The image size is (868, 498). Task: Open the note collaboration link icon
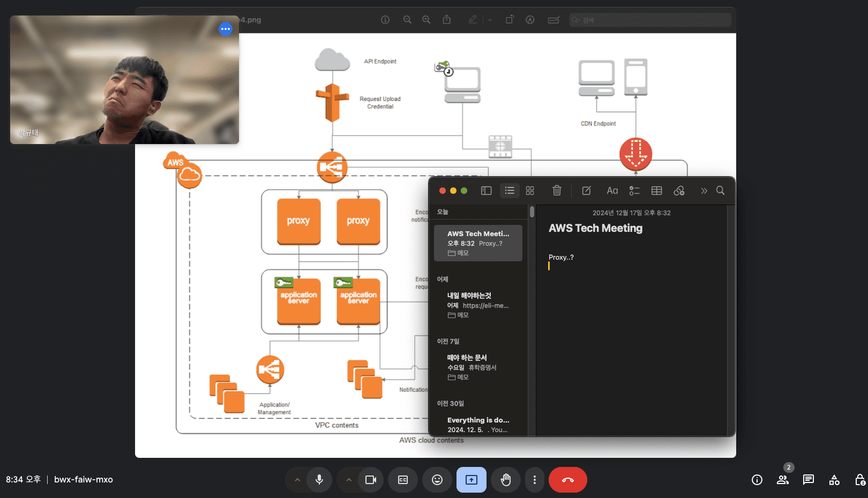tap(679, 191)
